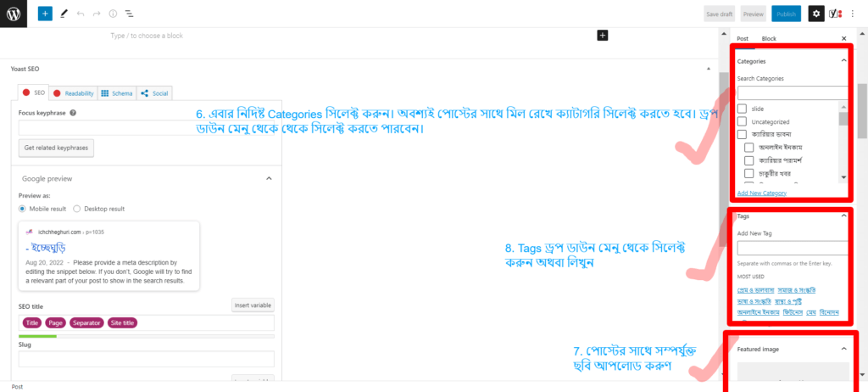Switch to the Readability tab
Image resolution: width=868 pixels, height=392 pixels.
pyautogui.click(x=74, y=93)
